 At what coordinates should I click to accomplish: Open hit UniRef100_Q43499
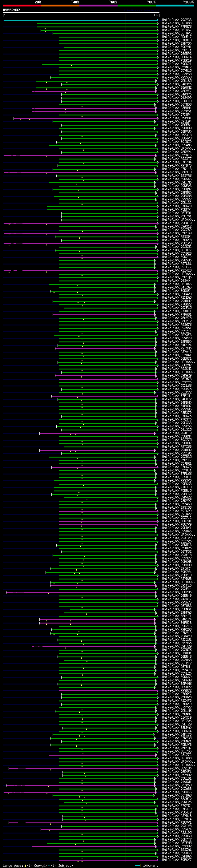177,98
